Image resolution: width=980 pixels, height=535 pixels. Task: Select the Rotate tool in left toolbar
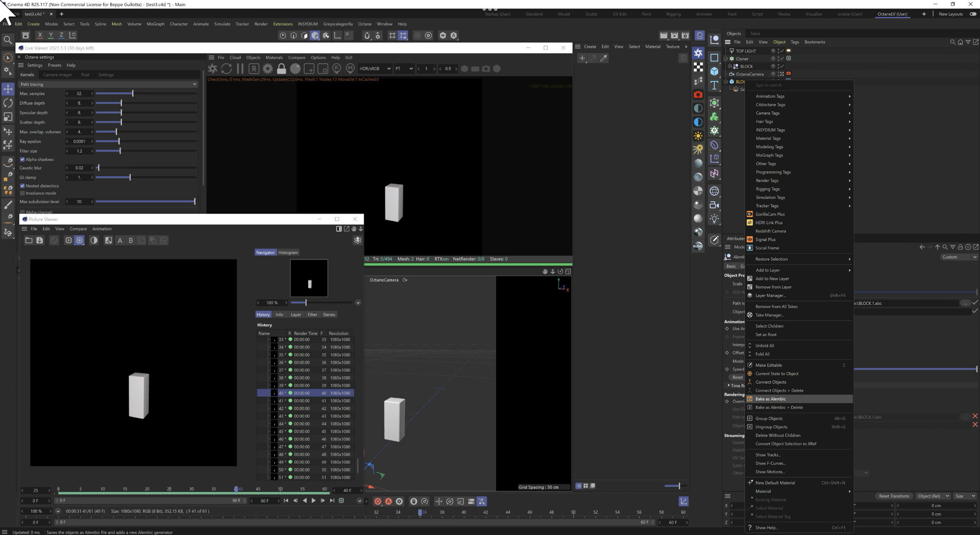click(x=8, y=103)
